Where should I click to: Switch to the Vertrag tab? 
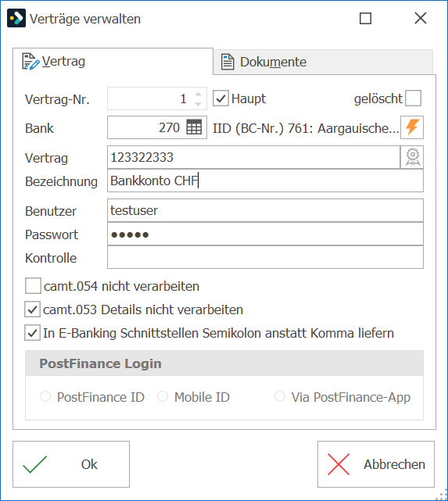(x=113, y=61)
